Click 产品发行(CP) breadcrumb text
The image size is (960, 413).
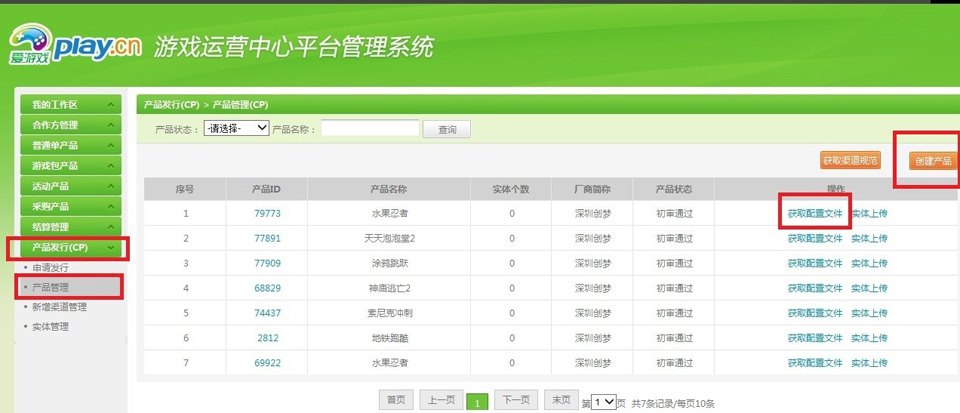(172, 105)
